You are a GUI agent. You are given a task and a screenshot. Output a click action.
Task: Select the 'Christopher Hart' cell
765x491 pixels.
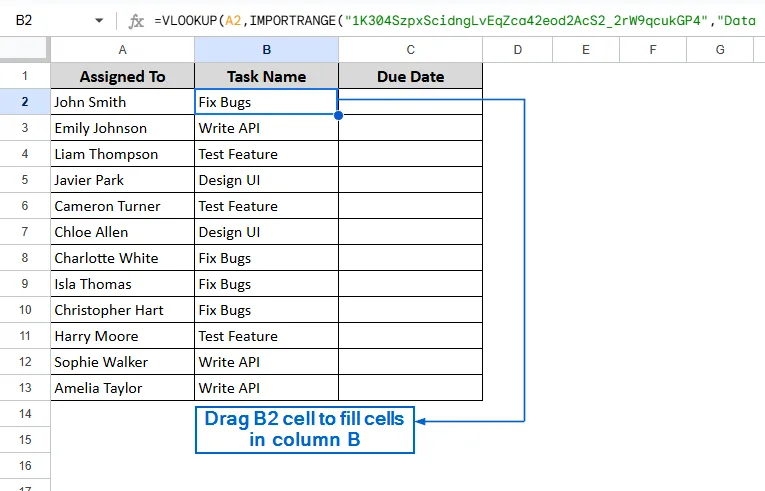coord(122,310)
